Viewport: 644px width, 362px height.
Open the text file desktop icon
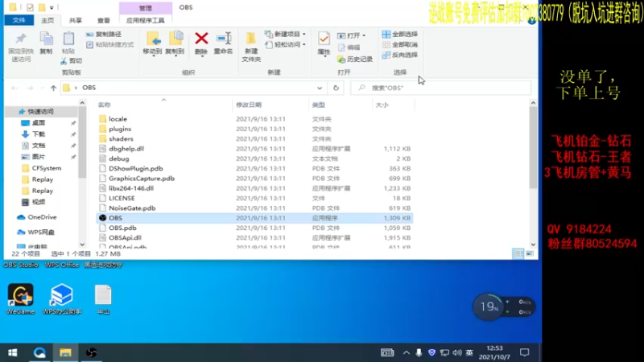[103, 298]
